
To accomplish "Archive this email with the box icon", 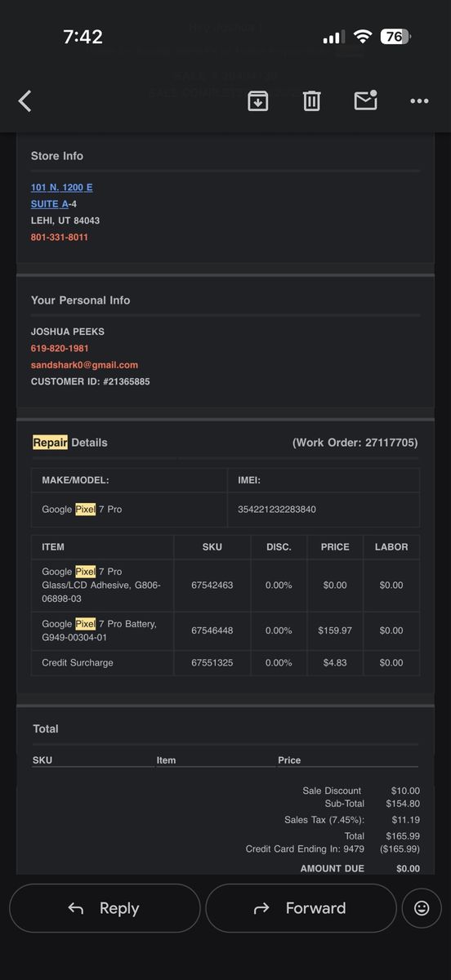I will (257, 100).
